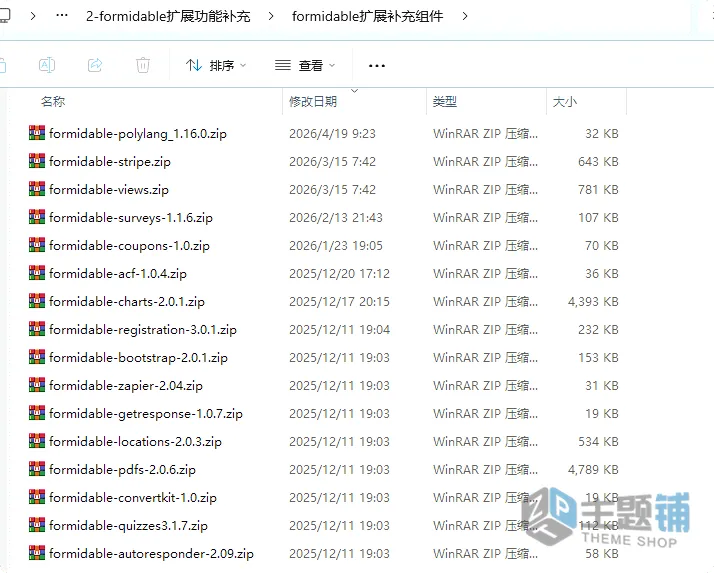The image size is (714, 573).
Task: Open the 排序 sort dropdown
Action: [x=216, y=66]
